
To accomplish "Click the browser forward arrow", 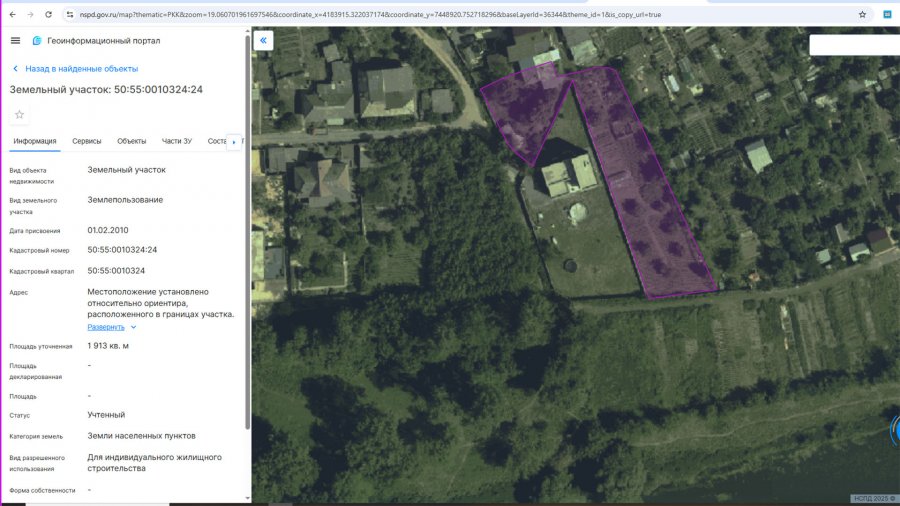I will point(30,15).
